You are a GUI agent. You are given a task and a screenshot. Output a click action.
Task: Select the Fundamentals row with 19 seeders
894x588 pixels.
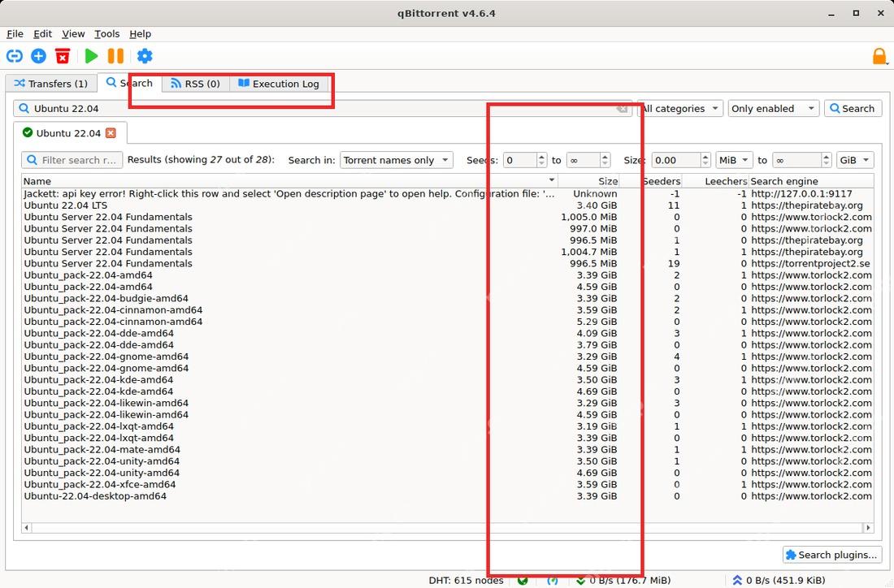tap(448, 263)
